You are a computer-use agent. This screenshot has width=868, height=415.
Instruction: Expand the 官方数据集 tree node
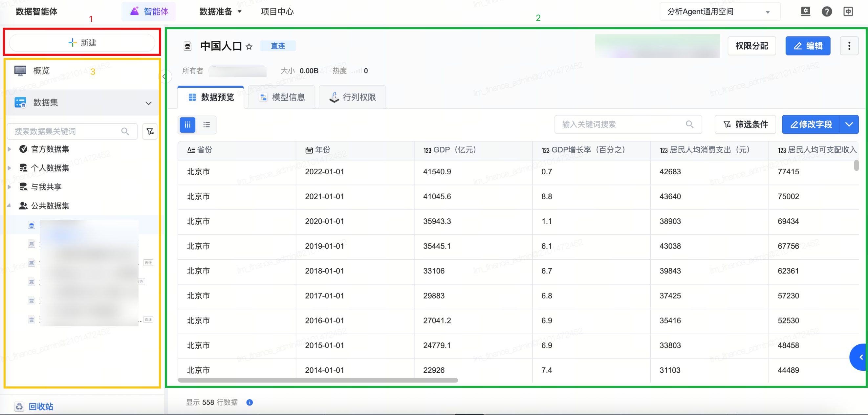pyautogui.click(x=10, y=149)
